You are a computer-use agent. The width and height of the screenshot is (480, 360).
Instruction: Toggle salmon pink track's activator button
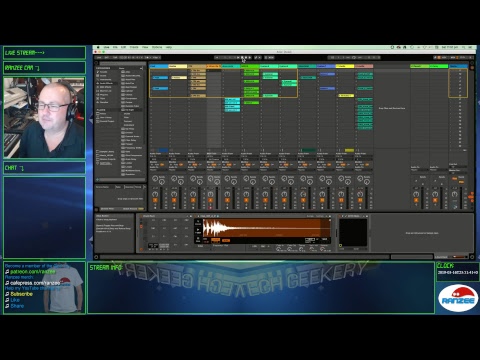pyautogui.click(x=360, y=200)
